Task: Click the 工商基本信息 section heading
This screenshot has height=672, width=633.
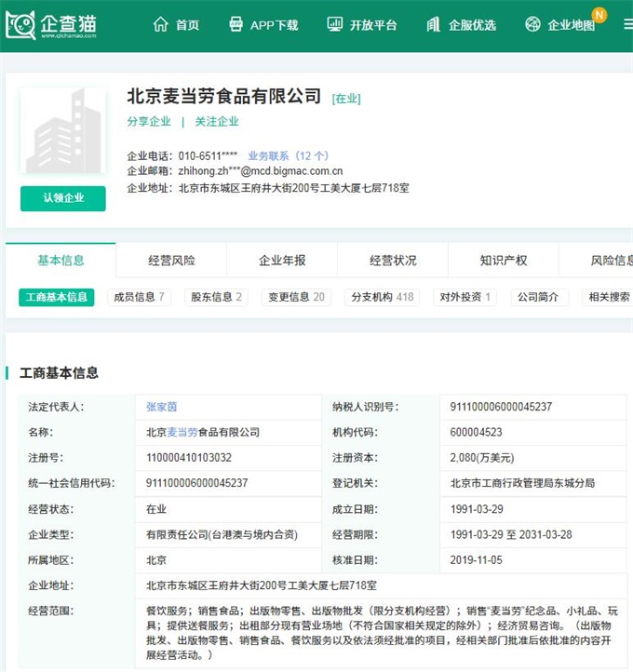Action: [59, 373]
